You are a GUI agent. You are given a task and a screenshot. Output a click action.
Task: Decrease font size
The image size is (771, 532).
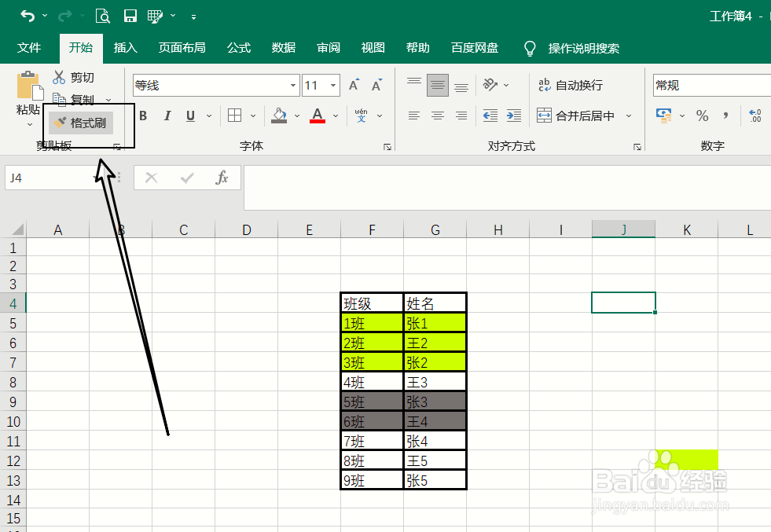coord(376,85)
